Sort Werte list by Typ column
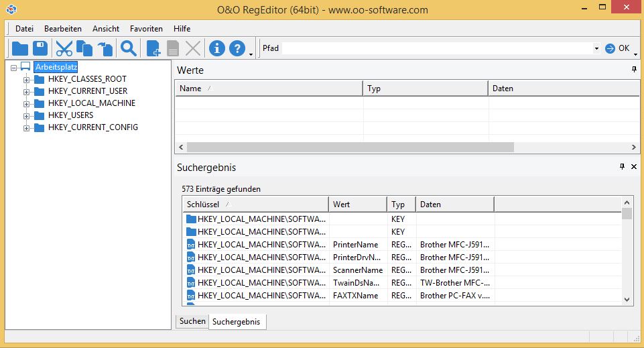Image resolution: width=644 pixels, height=348 pixels. (426, 89)
